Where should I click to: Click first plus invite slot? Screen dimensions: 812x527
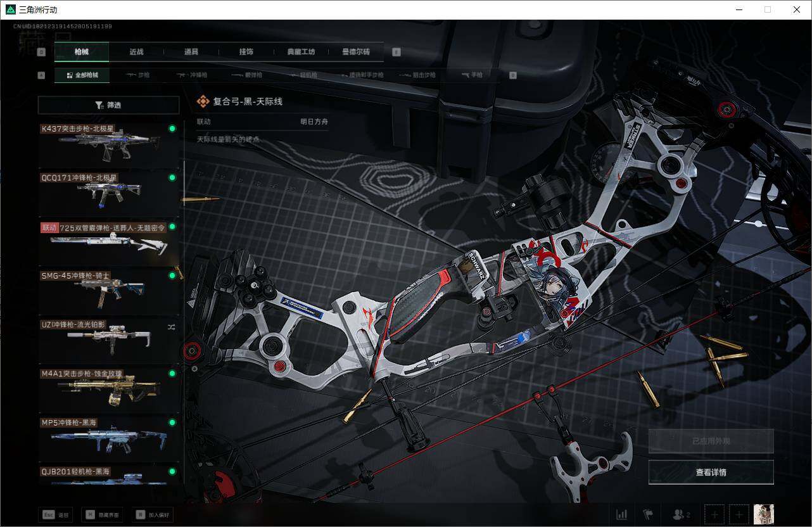point(714,514)
